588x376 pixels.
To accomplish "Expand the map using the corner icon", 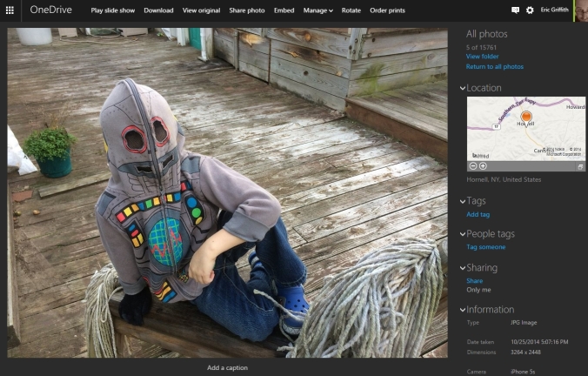I will point(580,166).
